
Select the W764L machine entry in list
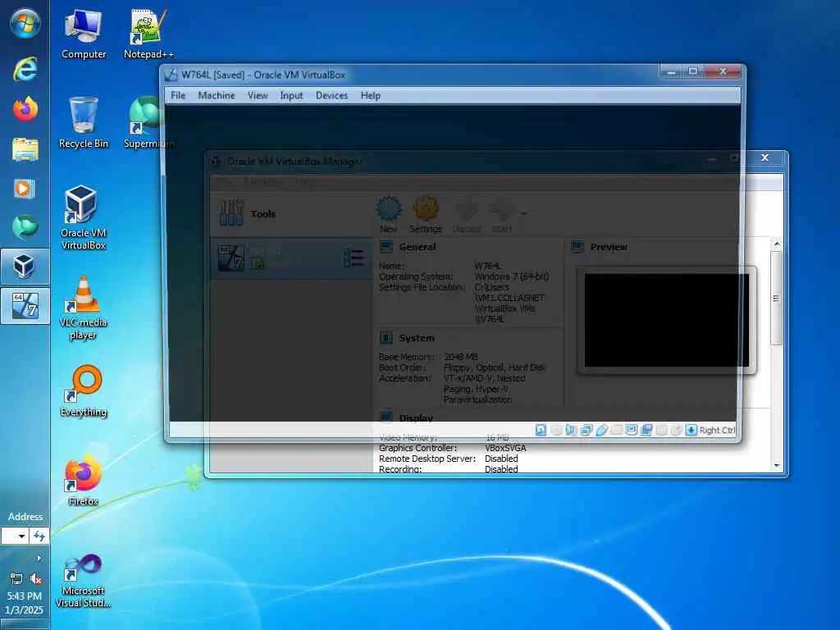point(291,258)
